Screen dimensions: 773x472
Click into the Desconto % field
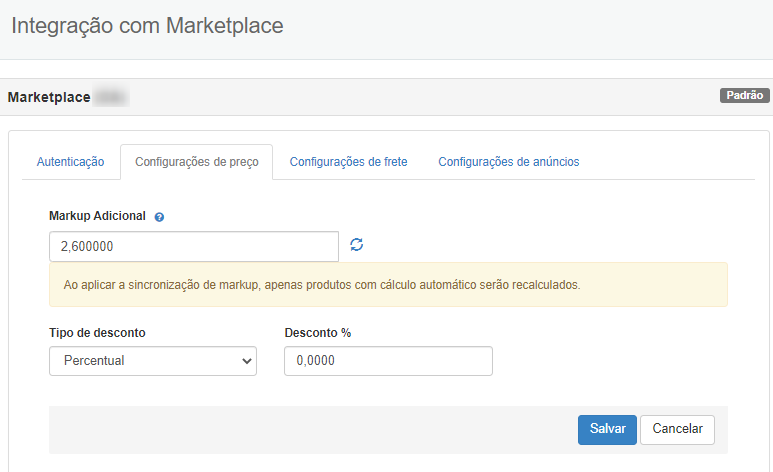tap(388, 361)
